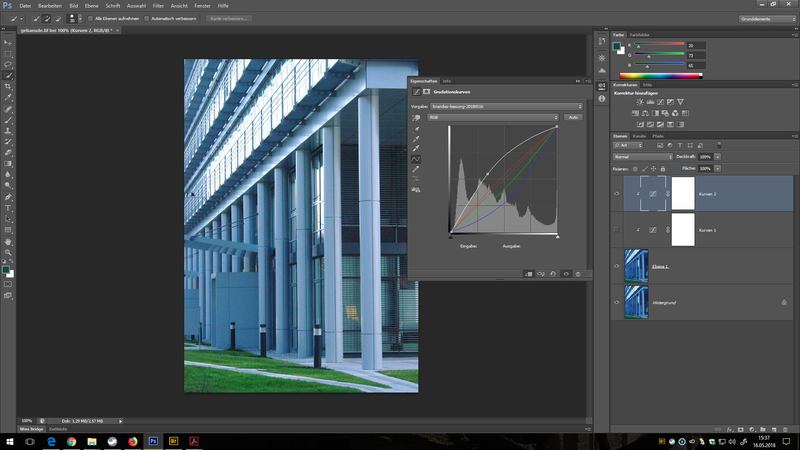Image resolution: width=800 pixels, height=450 pixels.
Task: Select the Hintergrund layer thumbnail
Action: pyautogui.click(x=635, y=300)
